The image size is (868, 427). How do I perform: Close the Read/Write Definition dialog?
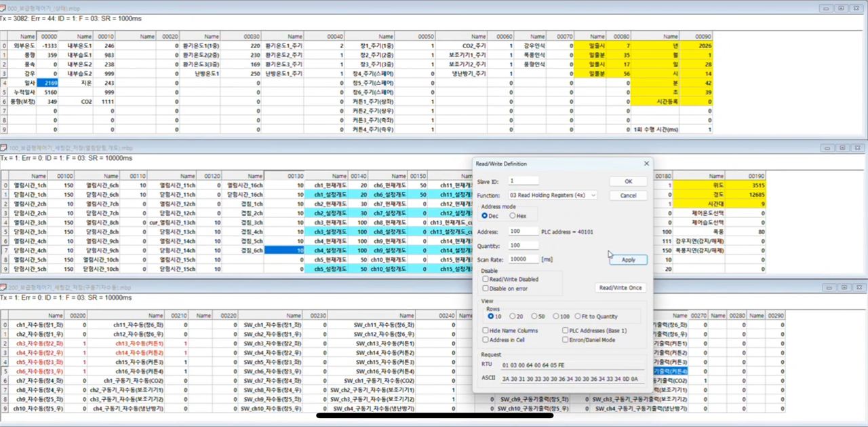[646, 164]
